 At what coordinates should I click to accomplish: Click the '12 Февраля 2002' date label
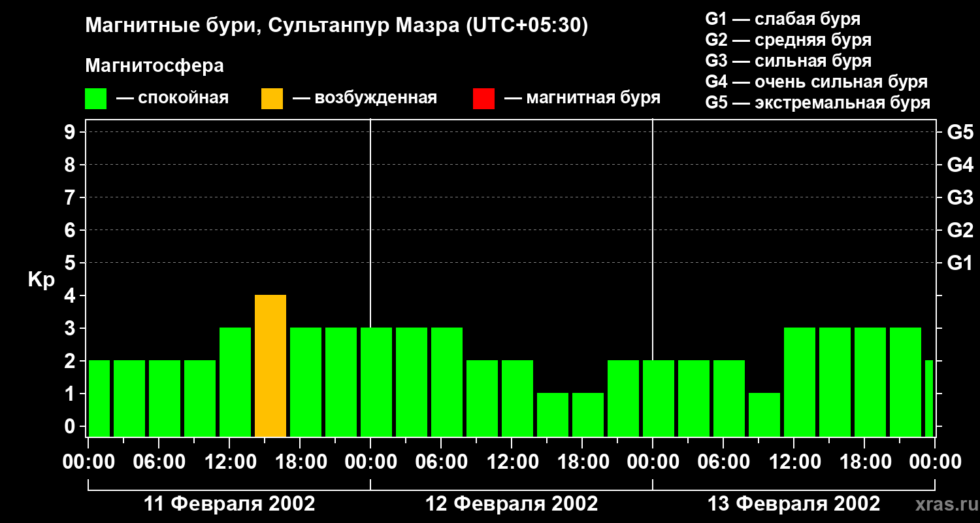pos(512,504)
